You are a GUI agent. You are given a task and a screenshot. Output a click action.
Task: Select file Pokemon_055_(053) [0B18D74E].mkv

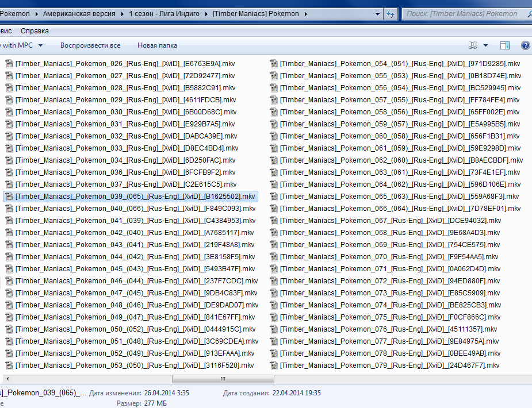tap(400, 76)
